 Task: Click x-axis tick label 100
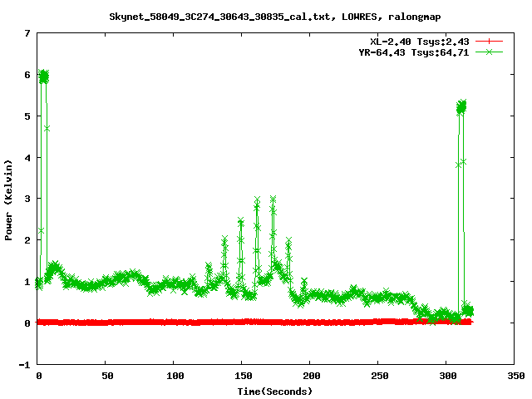(x=175, y=376)
